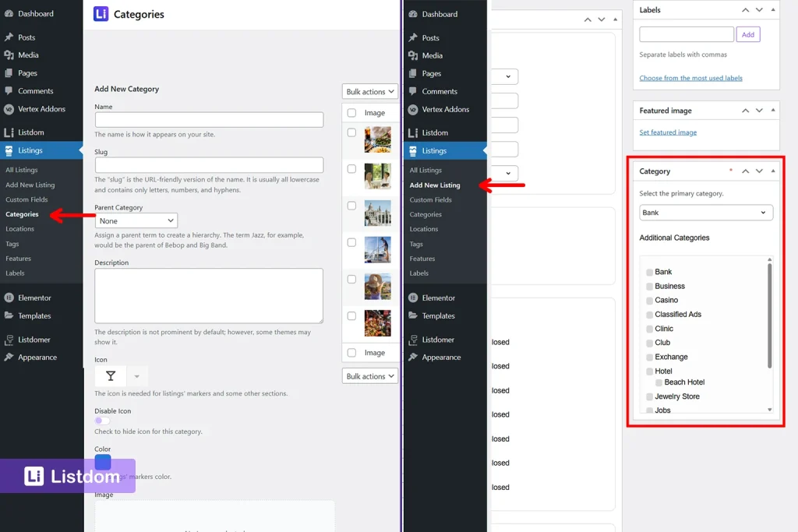
Task: Click the blue category color swatch
Action: coord(103,462)
